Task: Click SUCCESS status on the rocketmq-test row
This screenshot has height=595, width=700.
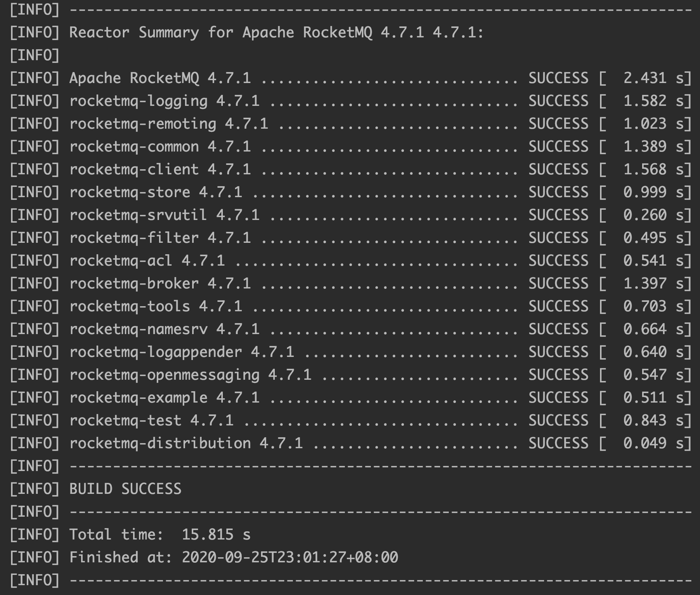Action: pyautogui.click(x=558, y=420)
